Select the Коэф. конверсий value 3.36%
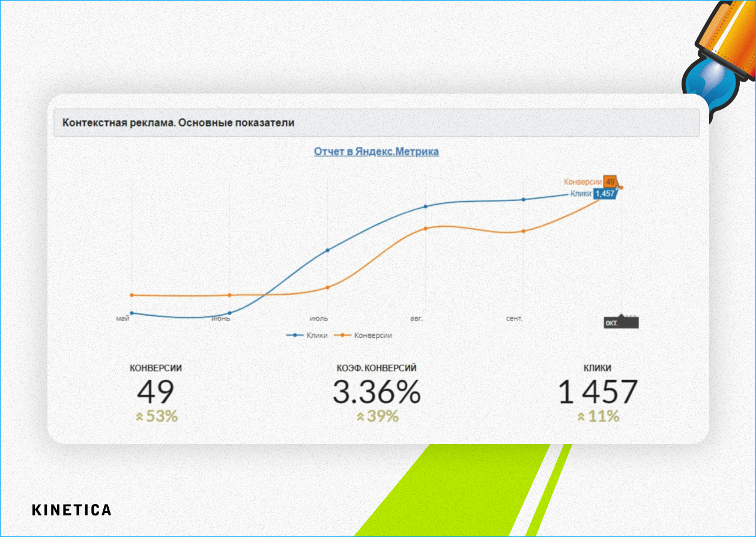The width and height of the screenshot is (756, 537). point(376,392)
